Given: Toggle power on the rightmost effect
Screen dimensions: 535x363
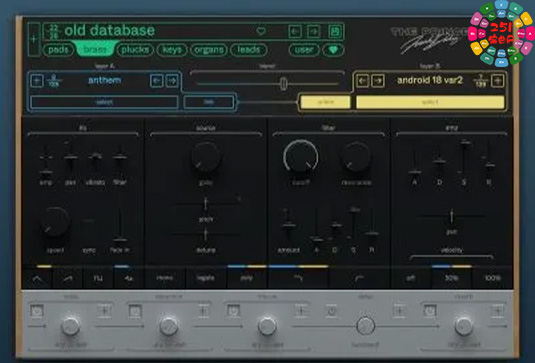Looking at the screenshot, I should tap(430, 311).
